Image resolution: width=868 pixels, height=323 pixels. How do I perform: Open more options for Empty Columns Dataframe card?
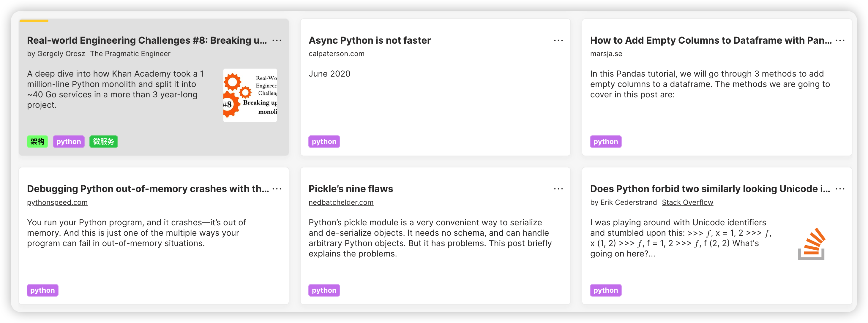point(840,40)
